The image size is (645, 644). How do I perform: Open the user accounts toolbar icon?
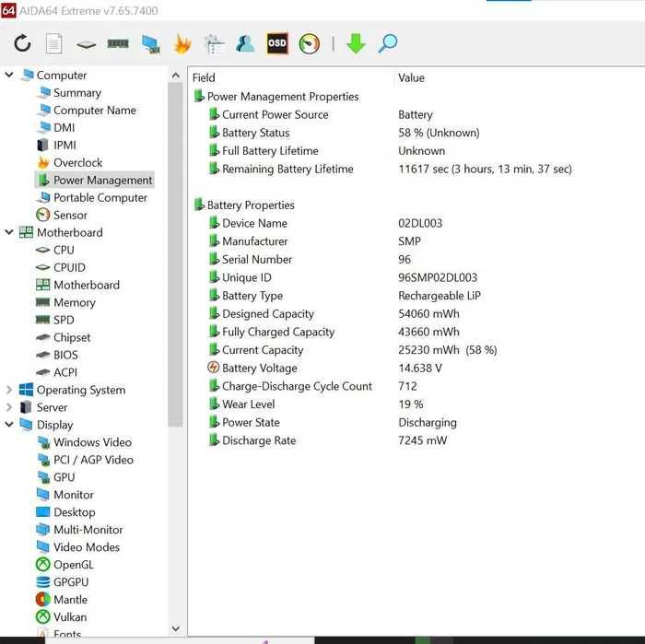245,43
